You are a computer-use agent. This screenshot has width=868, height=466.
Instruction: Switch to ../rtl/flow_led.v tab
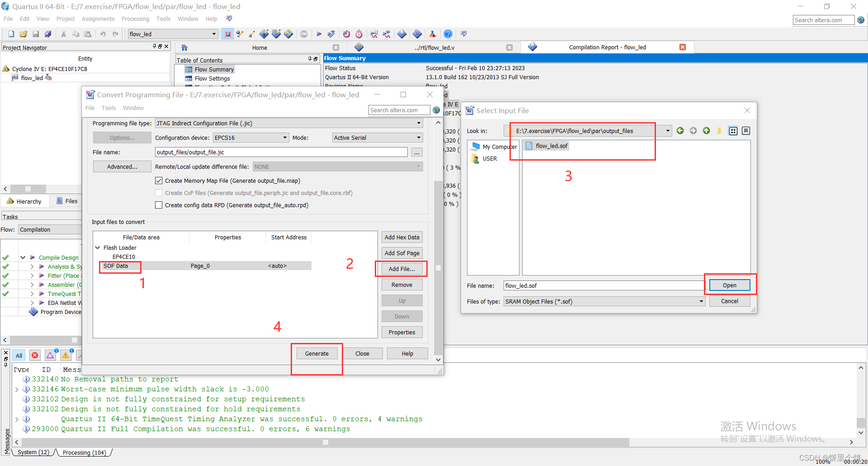pos(434,48)
